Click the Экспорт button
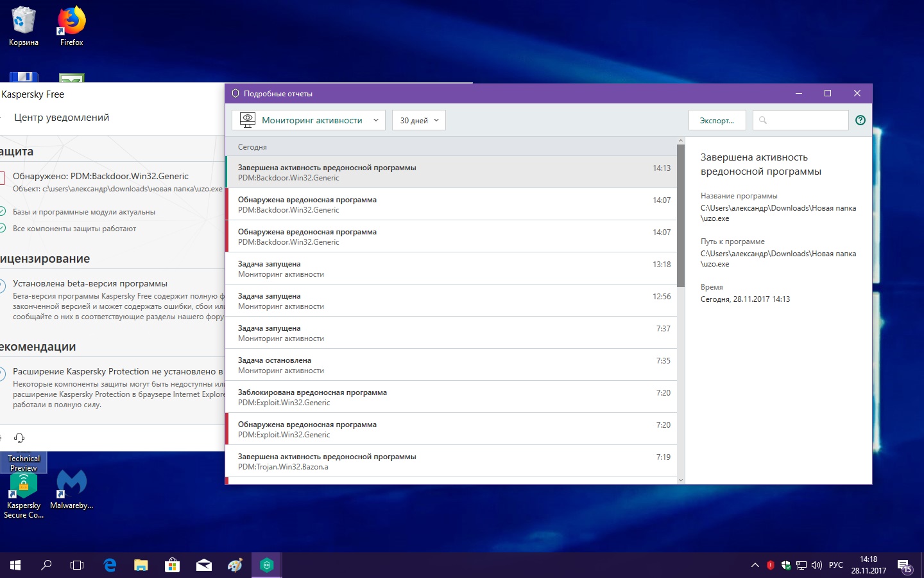This screenshot has height=578, width=924. (x=717, y=120)
